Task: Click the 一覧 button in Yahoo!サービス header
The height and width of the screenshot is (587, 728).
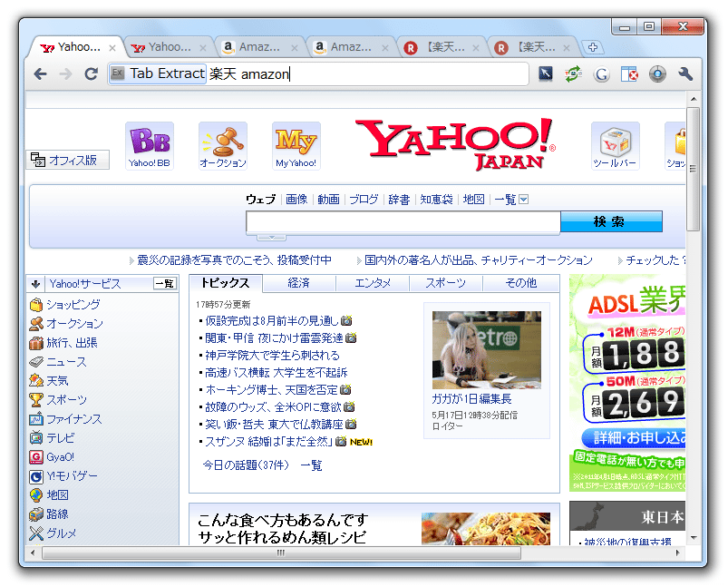Action: point(165,283)
